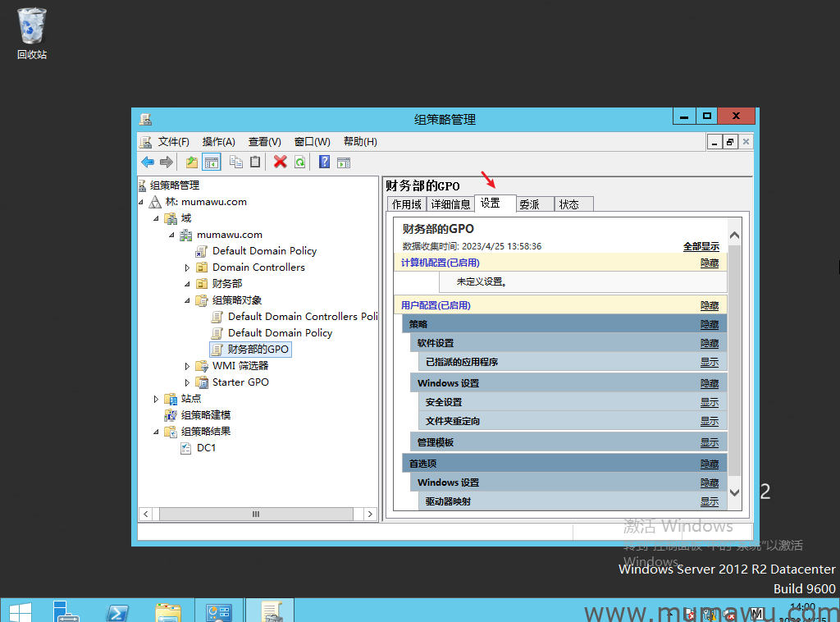This screenshot has height=622, width=840.
Task: Open the Recycle Bin on desktop
Action: tap(32, 27)
